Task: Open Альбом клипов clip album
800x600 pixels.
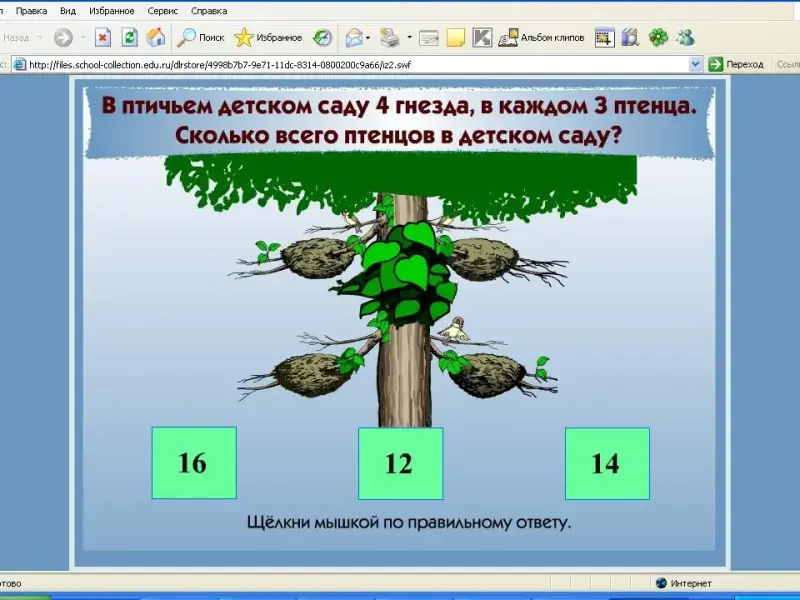Action: click(x=541, y=38)
